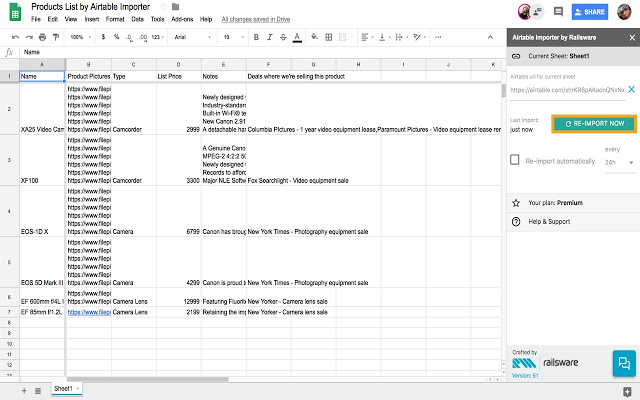The width and height of the screenshot is (640, 400).
Task: Open the Insert menu
Action: tap(92, 19)
